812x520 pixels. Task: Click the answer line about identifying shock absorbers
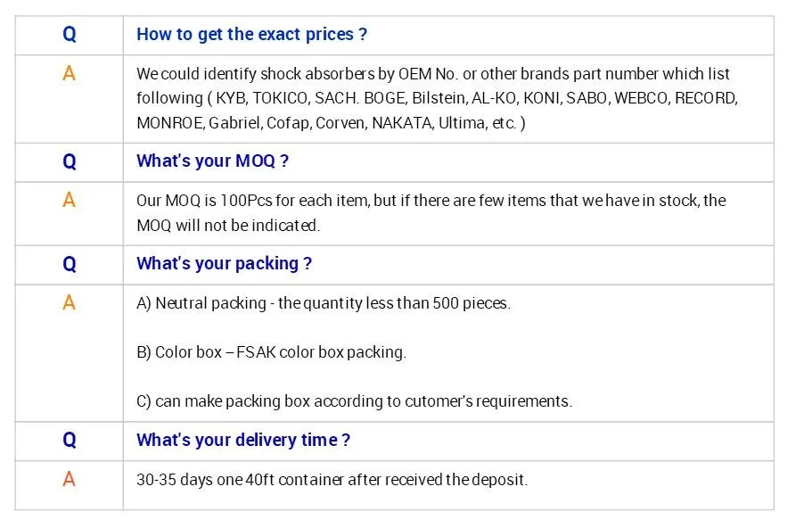432,74
